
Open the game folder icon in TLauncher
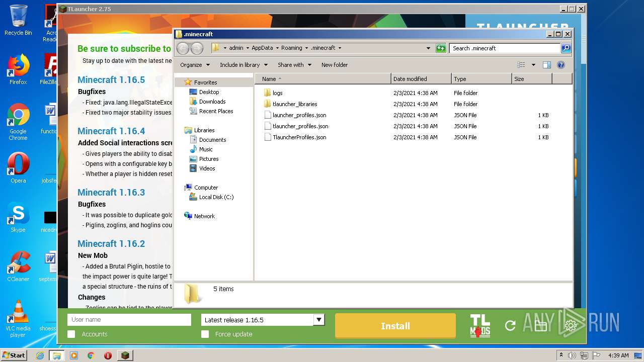point(540,326)
